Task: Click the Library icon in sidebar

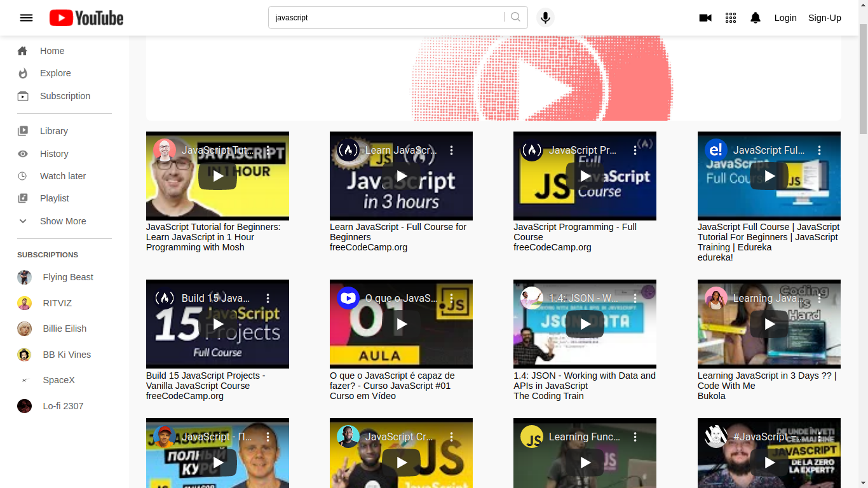Action: coord(23,131)
